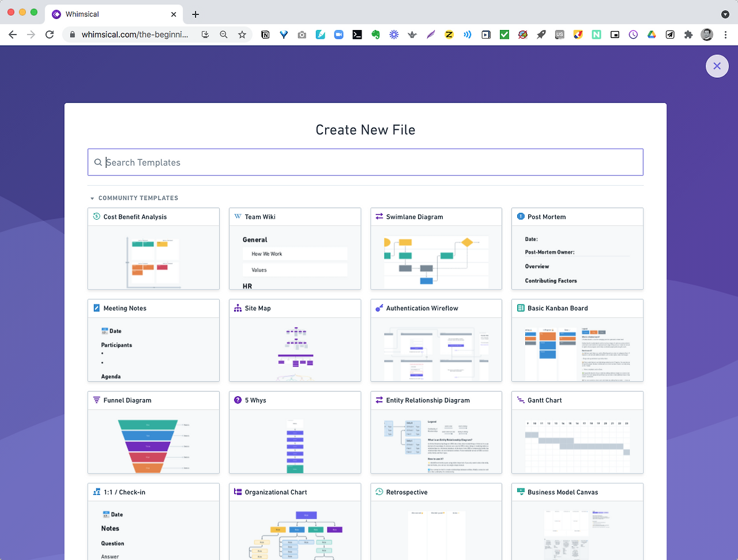Viewport: 738px width, 560px height.
Task: Open the Zoom extension
Action: coord(339,35)
